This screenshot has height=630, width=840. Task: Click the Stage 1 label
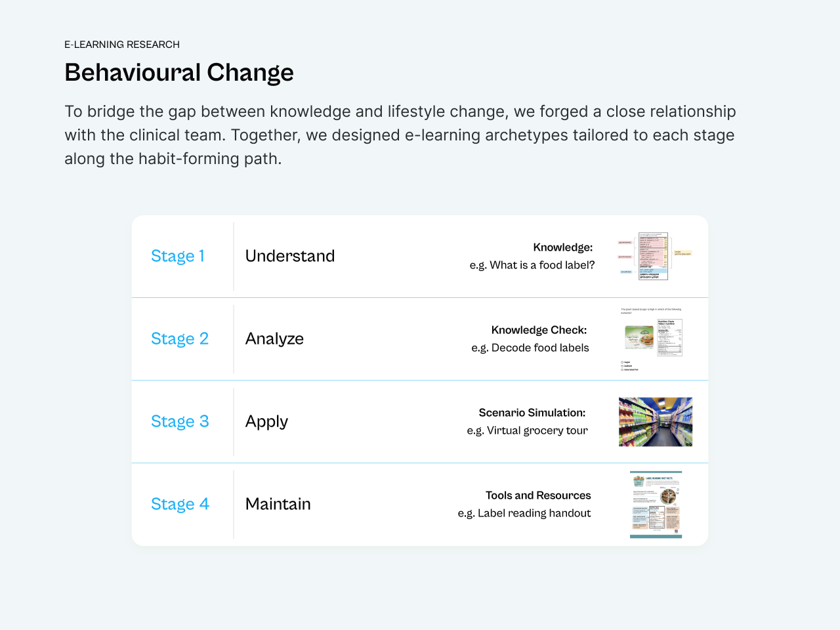[178, 256]
